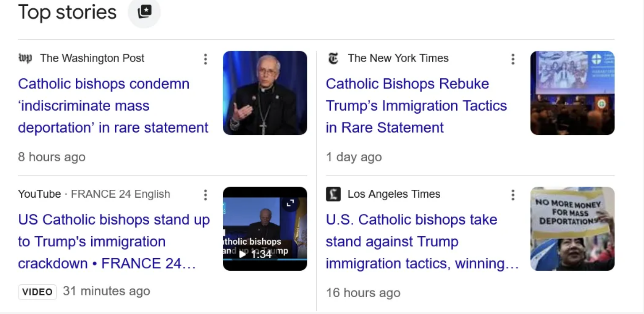The height and width of the screenshot is (314, 644).
Task: Open FRANCE 24 video's three-dot menu
Action: point(205,195)
